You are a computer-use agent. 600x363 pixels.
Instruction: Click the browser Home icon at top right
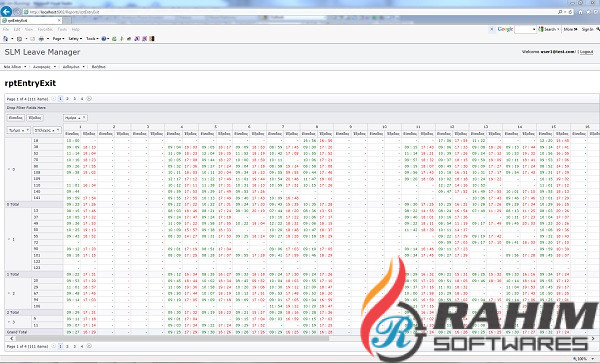(580, 12)
